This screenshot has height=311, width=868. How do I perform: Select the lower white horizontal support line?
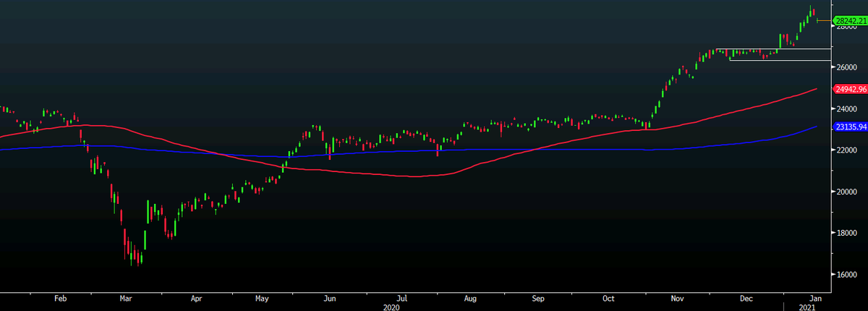click(781, 60)
